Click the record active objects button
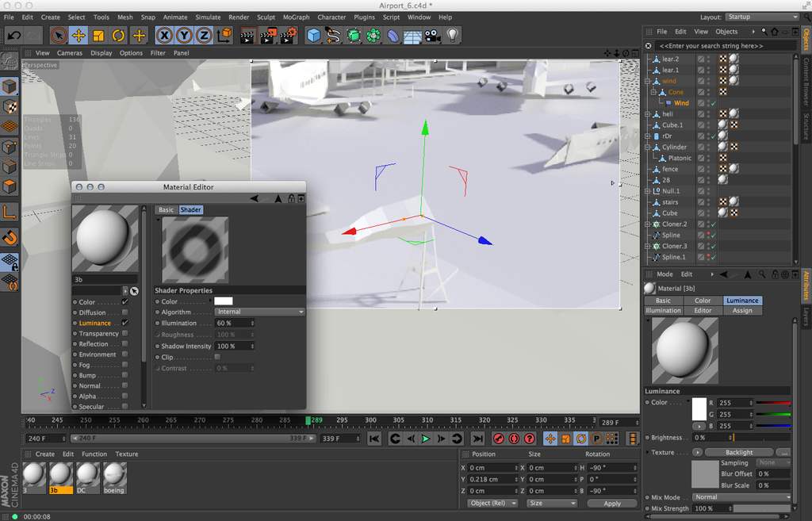Screen dimensions: 812x521 (x=499, y=439)
